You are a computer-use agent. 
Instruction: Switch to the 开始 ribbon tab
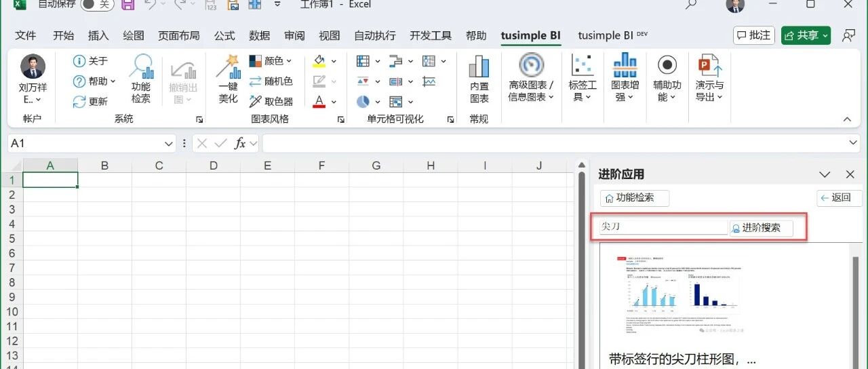coord(64,36)
